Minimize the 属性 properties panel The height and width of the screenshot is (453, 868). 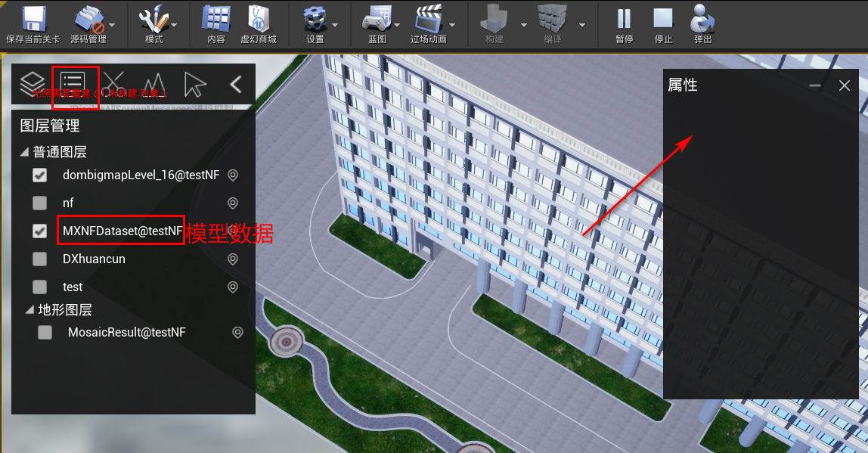tap(815, 85)
